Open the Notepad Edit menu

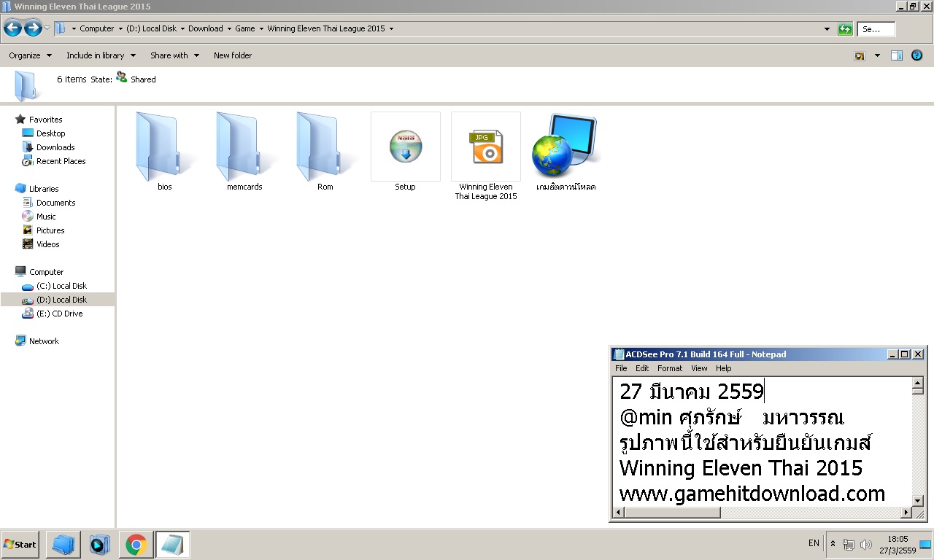[x=642, y=368]
